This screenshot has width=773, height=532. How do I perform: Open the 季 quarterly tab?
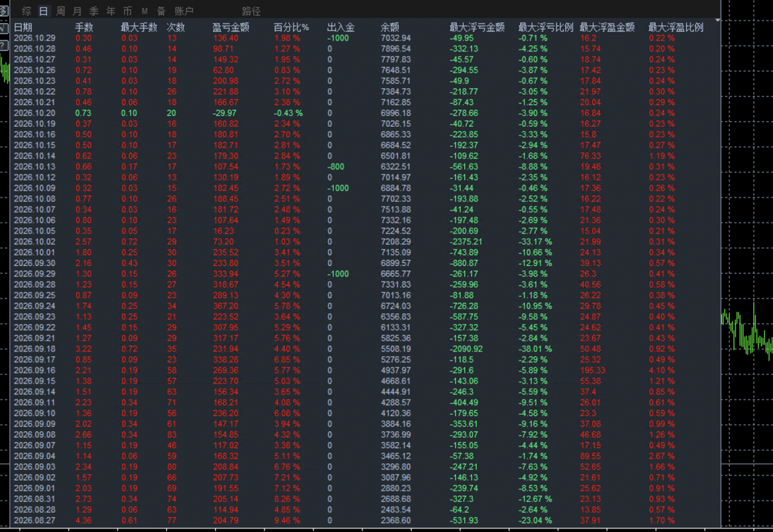(94, 11)
